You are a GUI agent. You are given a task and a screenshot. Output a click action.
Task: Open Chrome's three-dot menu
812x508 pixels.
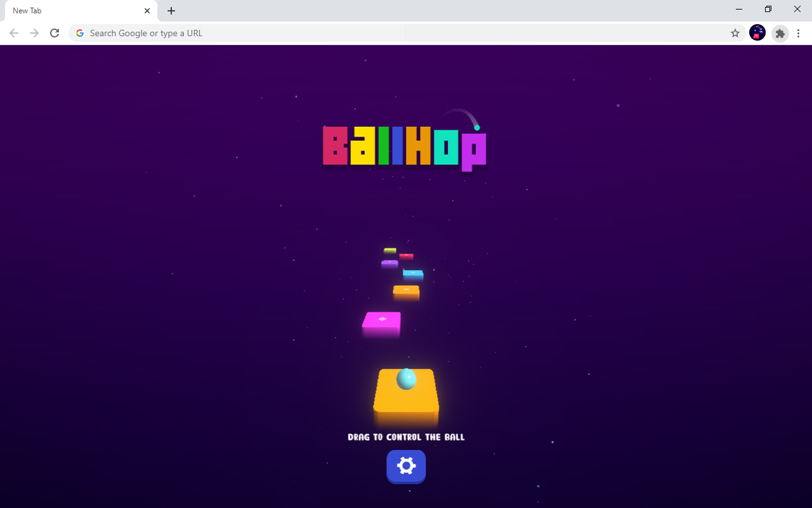[799, 33]
